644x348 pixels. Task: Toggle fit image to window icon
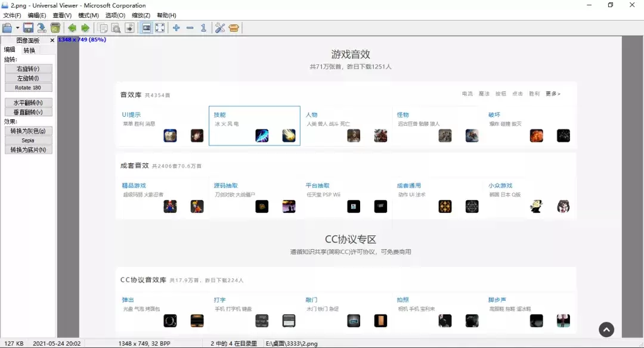[147, 28]
